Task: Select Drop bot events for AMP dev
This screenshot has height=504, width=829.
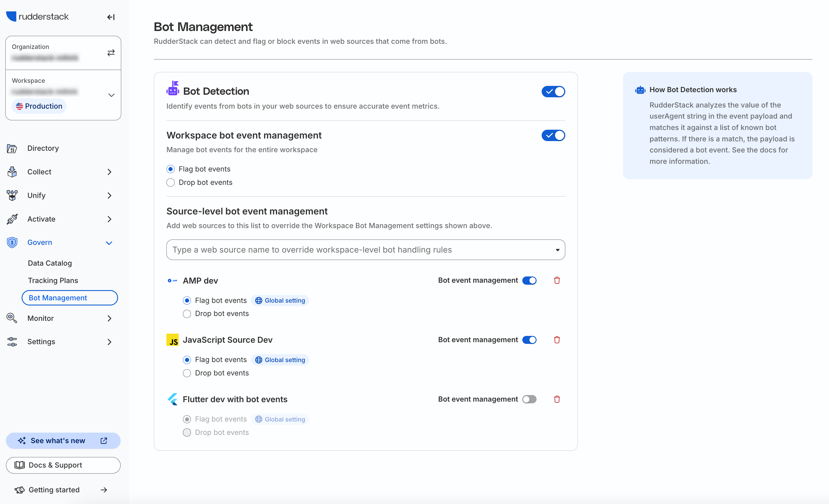Action: point(187,313)
